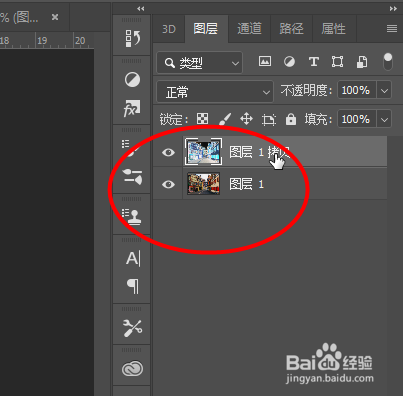The height and width of the screenshot is (396, 403).
Task: Collapse icon panel with left double arrows
Action: tap(140, 9)
